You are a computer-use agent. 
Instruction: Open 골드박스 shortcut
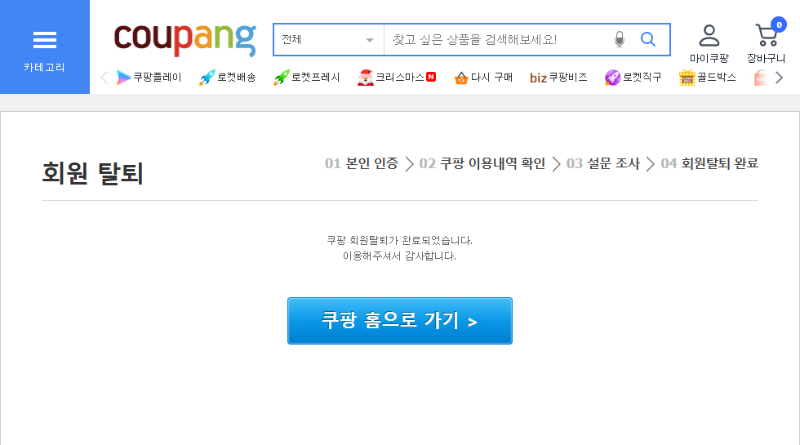tap(707, 78)
